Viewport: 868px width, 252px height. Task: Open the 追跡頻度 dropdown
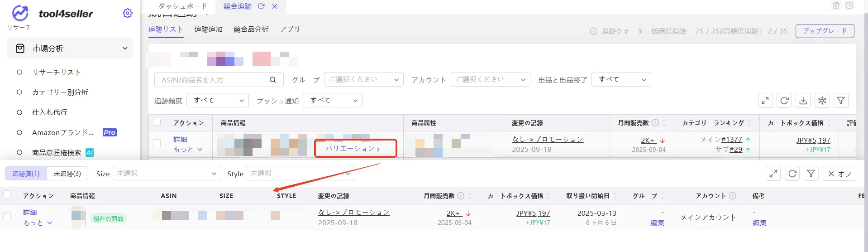click(x=218, y=100)
